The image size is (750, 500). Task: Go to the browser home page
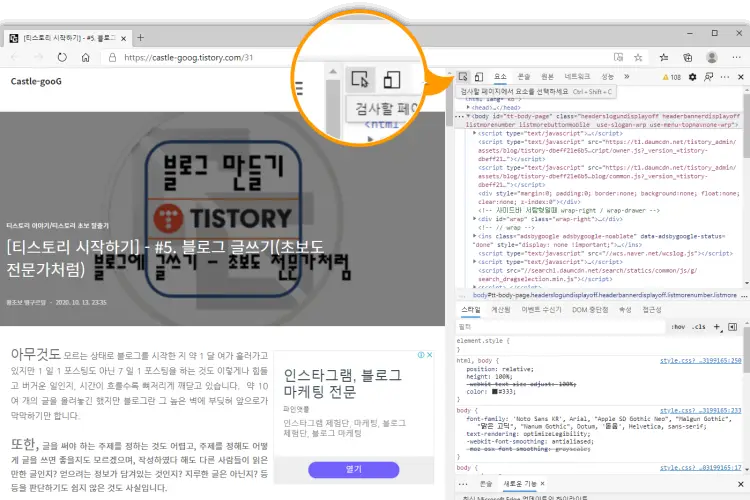pos(86,57)
